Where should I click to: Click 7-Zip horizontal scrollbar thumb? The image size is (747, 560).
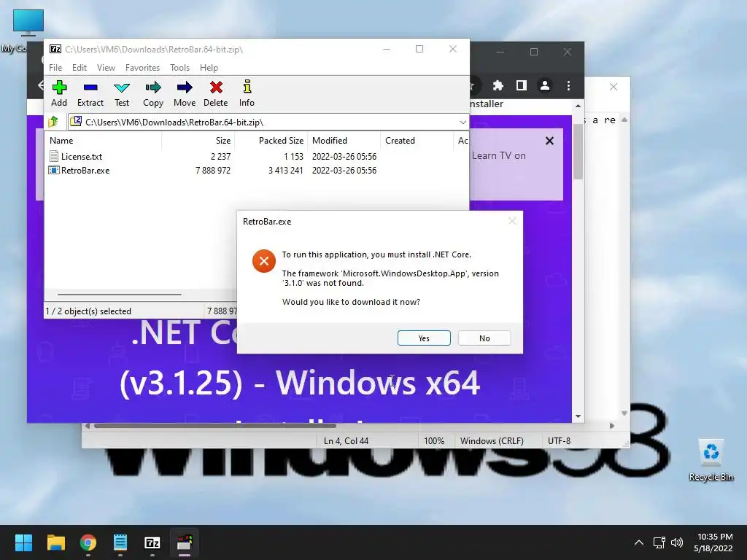coord(119,295)
